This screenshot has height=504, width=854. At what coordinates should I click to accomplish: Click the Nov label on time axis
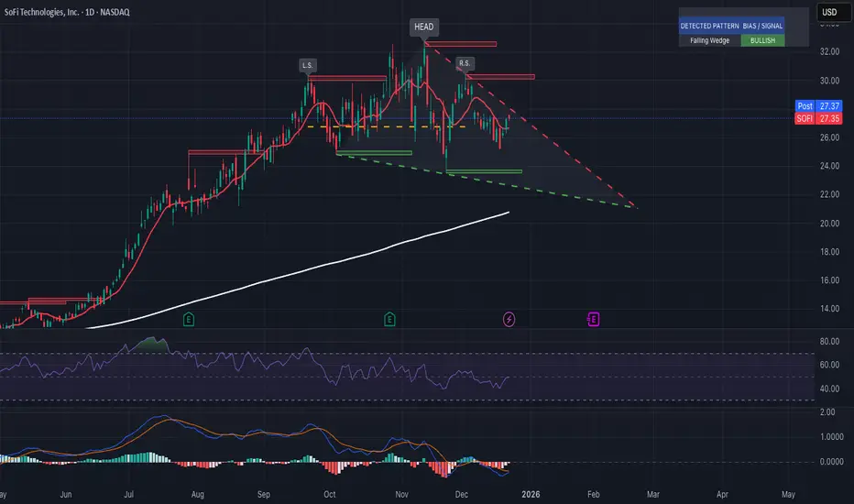tap(401, 494)
